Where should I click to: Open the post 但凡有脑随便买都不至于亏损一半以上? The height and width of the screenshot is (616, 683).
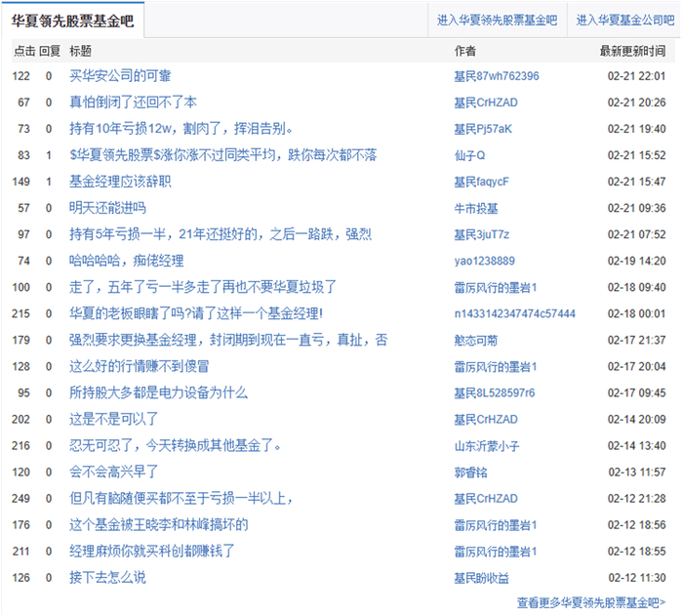(181, 498)
